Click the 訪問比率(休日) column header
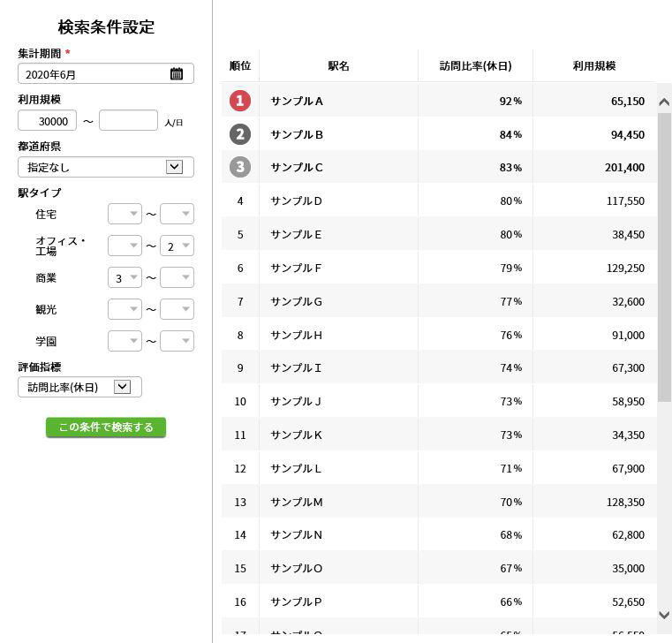The width and height of the screenshot is (672, 643). tap(475, 66)
